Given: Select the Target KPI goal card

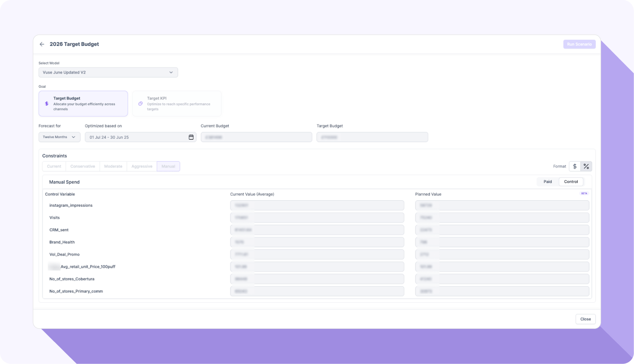Looking at the screenshot, I should tap(177, 104).
